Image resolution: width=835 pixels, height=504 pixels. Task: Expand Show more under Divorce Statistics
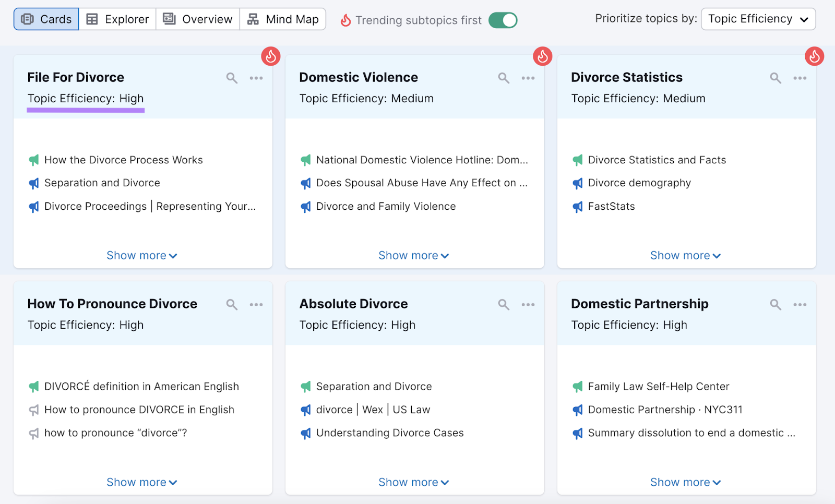tap(685, 256)
